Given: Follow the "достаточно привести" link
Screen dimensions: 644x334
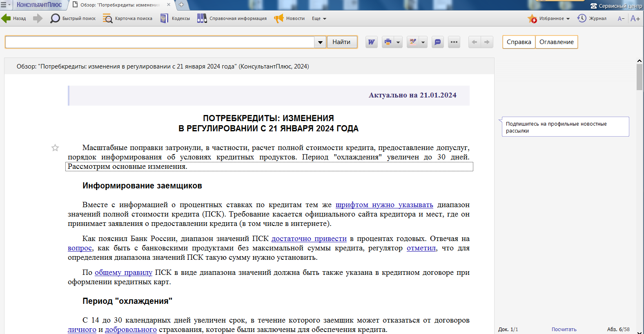Looking at the screenshot, I should coord(309,239).
